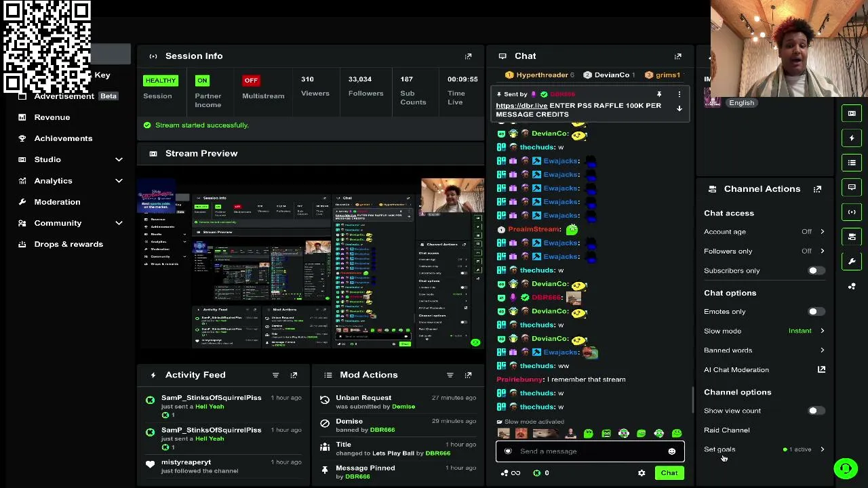Click the wrench tools sidebar icon
Screen dimensions: 868x488
click(852, 261)
